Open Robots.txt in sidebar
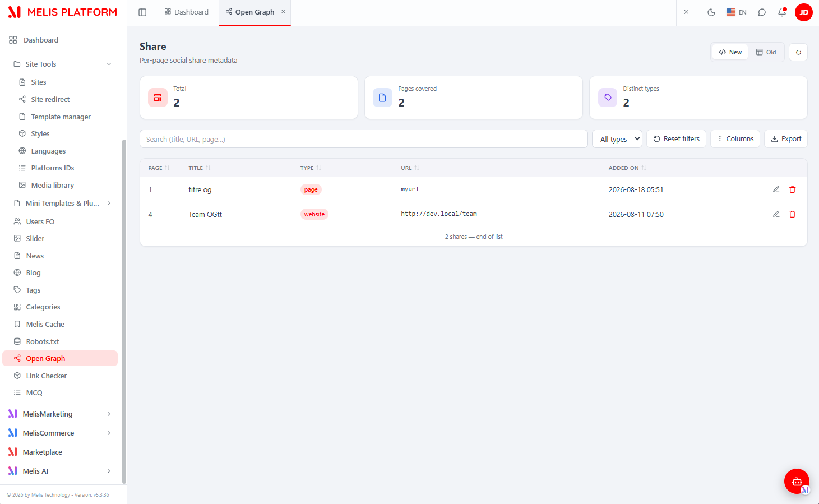Image resolution: width=819 pixels, height=504 pixels. [x=43, y=341]
